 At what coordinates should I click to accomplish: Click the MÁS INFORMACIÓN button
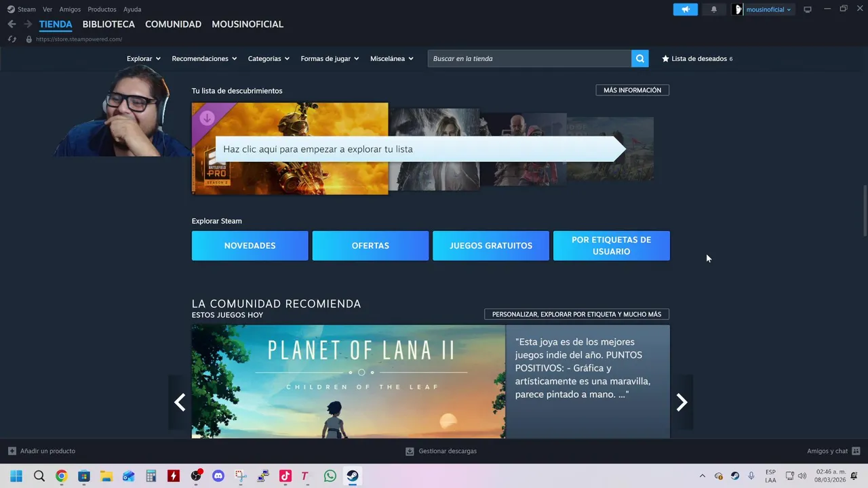click(x=633, y=90)
